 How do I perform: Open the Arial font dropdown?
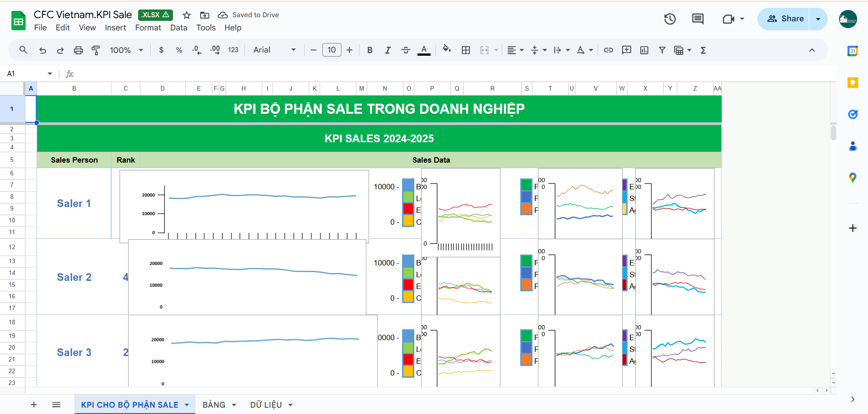click(274, 50)
